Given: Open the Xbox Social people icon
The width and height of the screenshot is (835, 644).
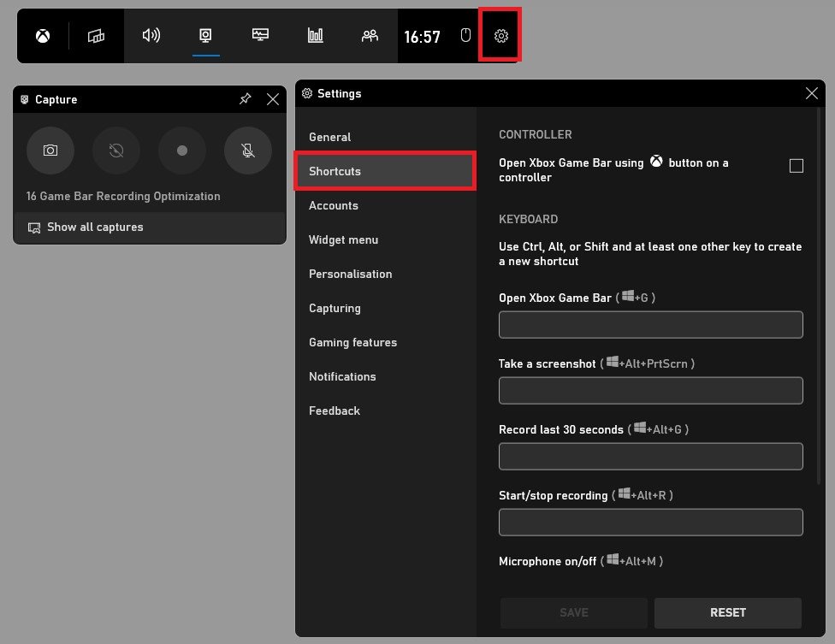Looking at the screenshot, I should click(370, 36).
